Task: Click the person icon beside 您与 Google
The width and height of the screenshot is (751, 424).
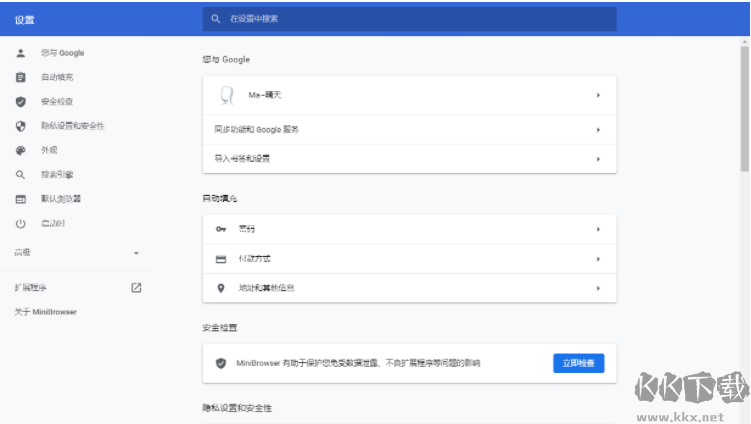Action: (20, 53)
